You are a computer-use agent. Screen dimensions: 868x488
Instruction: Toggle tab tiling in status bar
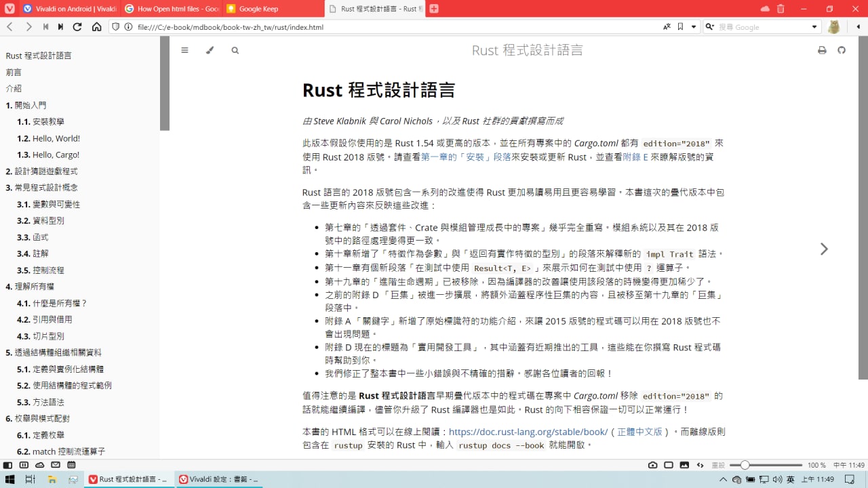tap(669, 465)
